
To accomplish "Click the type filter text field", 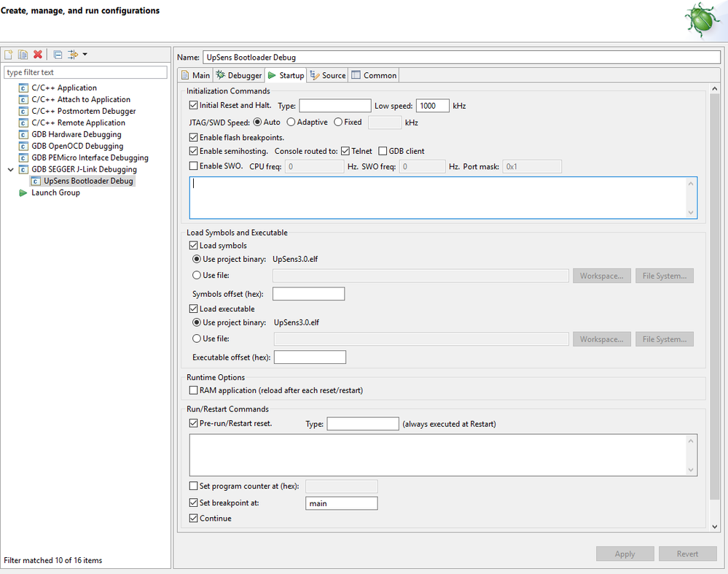I will (85, 72).
